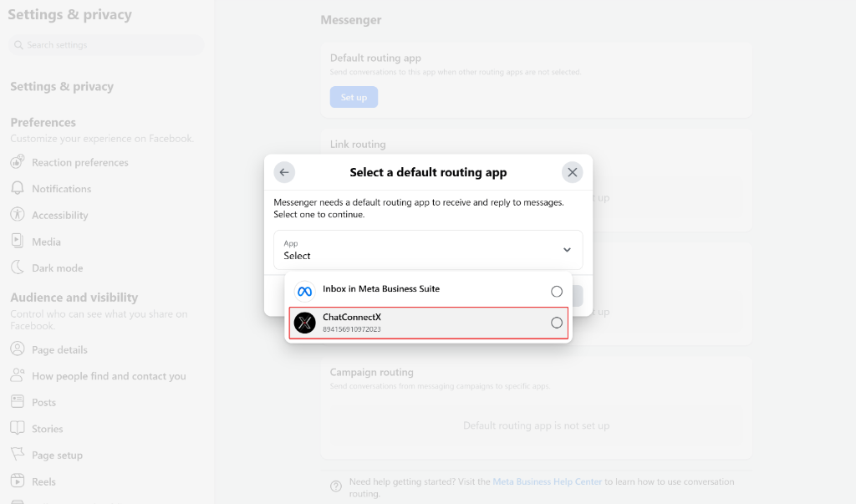Click the Stories book icon
856x504 pixels.
click(18, 428)
